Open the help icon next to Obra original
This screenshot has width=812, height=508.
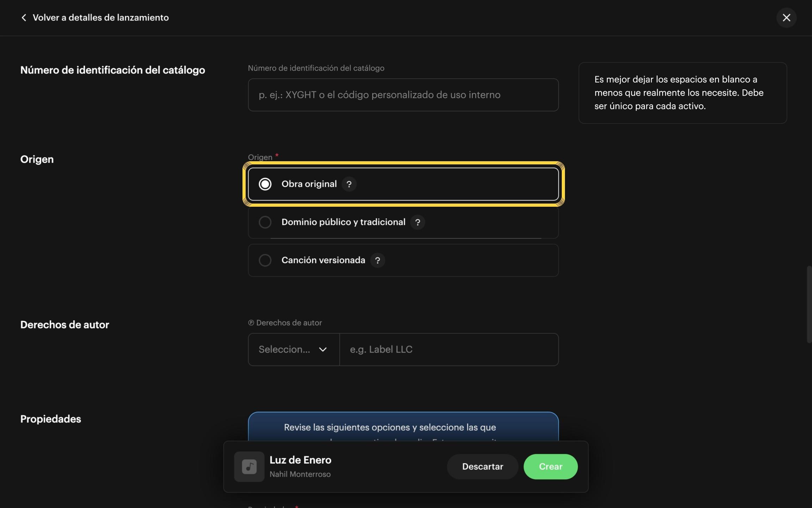pyautogui.click(x=349, y=184)
